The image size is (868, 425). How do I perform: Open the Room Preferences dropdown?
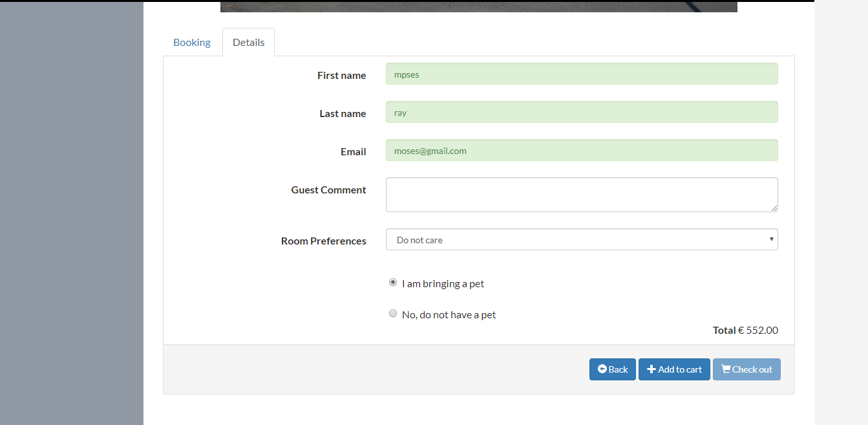coord(582,239)
